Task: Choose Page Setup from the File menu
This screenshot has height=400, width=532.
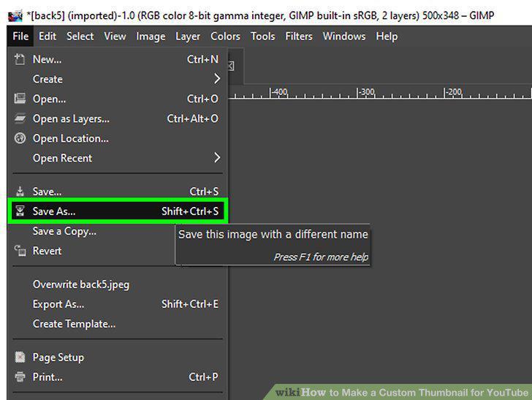Action: pos(118,357)
